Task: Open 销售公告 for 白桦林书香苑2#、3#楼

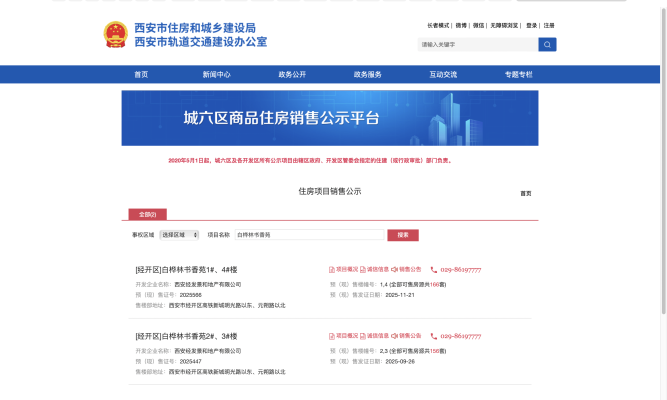Action: point(406,336)
